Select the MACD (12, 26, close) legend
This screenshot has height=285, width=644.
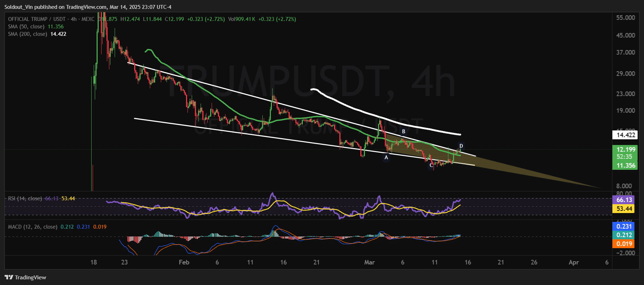pos(57,227)
